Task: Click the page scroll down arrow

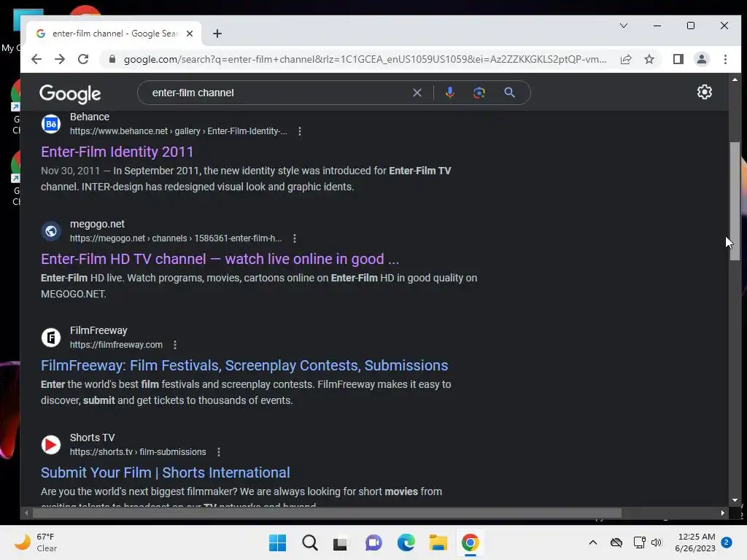Action: tap(735, 500)
